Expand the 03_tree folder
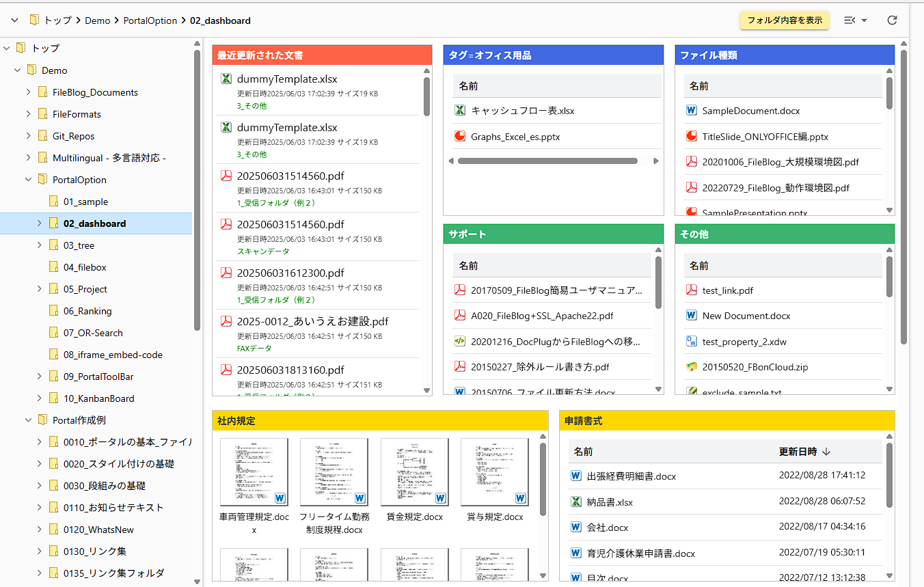 pos(40,245)
